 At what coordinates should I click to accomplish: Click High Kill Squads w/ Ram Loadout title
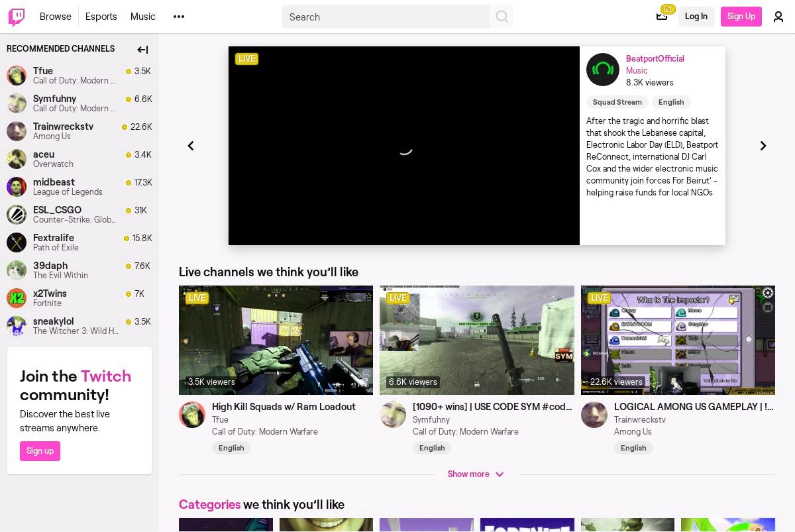tap(284, 407)
